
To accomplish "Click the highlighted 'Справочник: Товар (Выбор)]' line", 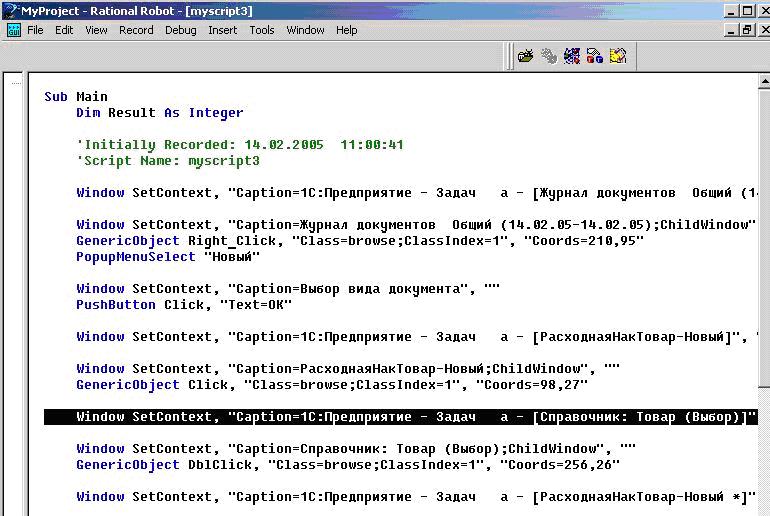I will click(400, 417).
